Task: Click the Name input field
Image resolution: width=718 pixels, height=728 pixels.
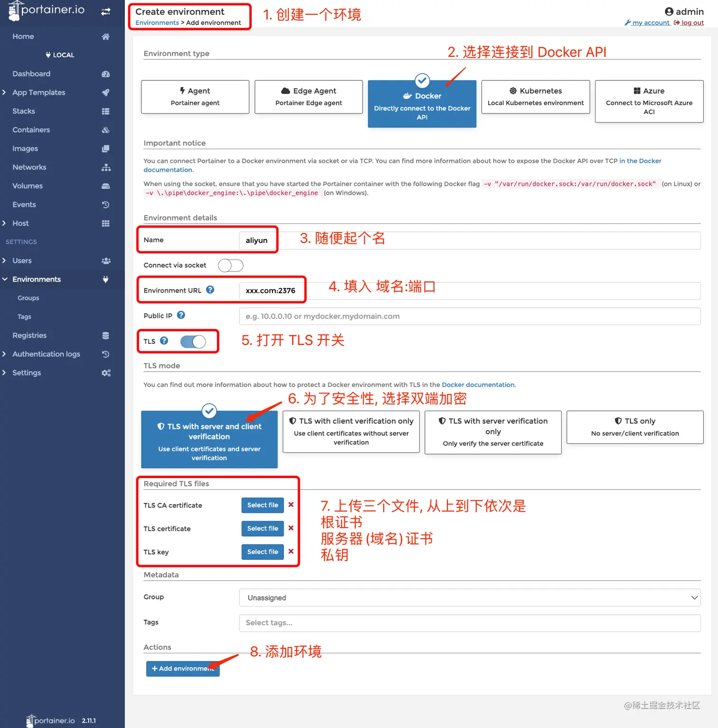Action: (x=470, y=240)
